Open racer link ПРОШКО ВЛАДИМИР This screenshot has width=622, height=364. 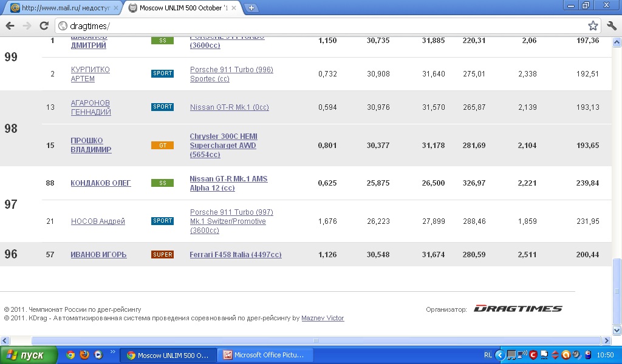(x=91, y=145)
